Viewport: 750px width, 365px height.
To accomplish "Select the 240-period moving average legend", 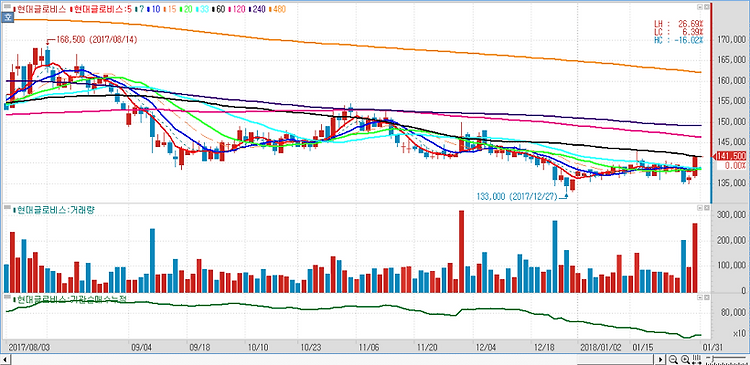I will (x=257, y=9).
